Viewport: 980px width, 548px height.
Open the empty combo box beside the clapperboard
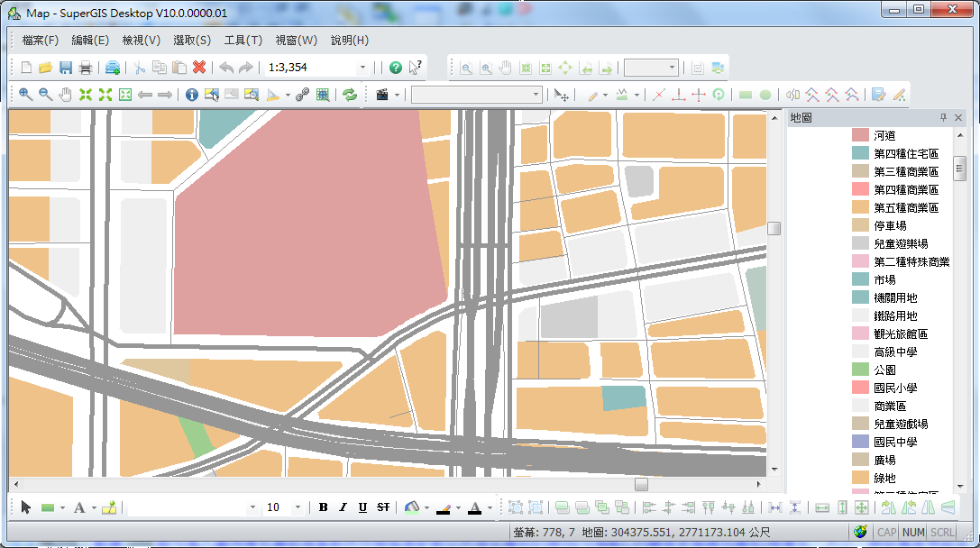[x=476, y=95]
